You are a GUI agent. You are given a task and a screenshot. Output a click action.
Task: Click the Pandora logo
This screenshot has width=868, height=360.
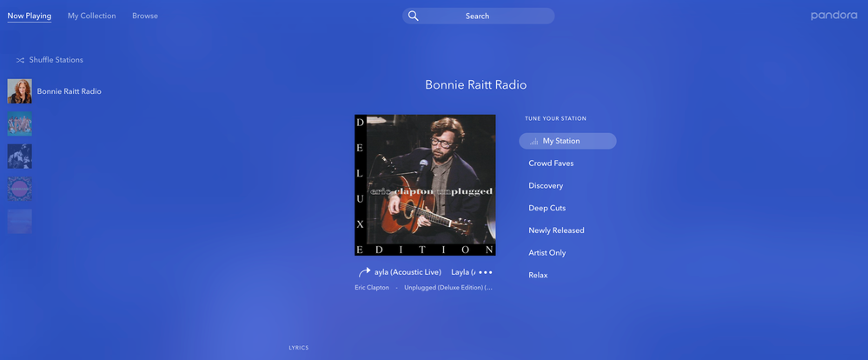coord(833,16)
